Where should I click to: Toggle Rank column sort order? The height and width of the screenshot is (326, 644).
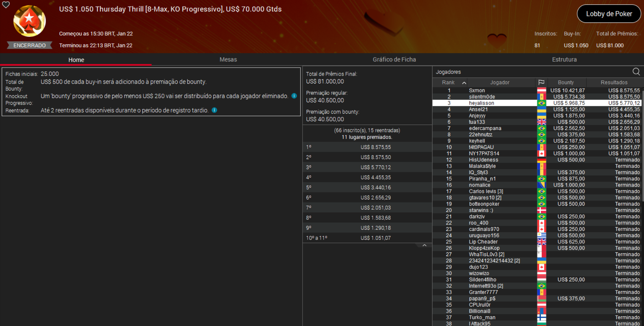pyautogui.click(x=464, y=82)
